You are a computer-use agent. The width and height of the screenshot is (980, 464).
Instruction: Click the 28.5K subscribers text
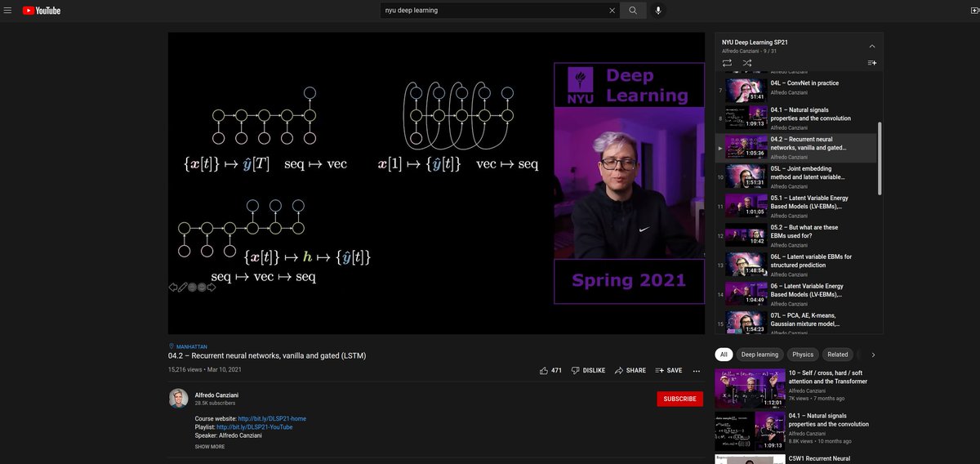[x=215, y=403]
